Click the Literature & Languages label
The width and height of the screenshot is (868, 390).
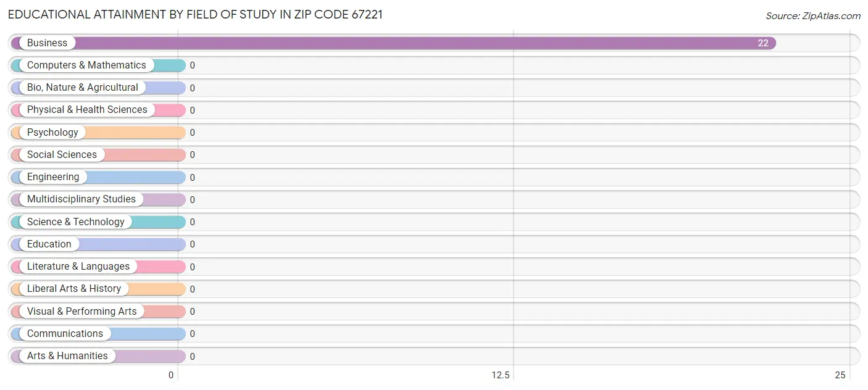78,267
